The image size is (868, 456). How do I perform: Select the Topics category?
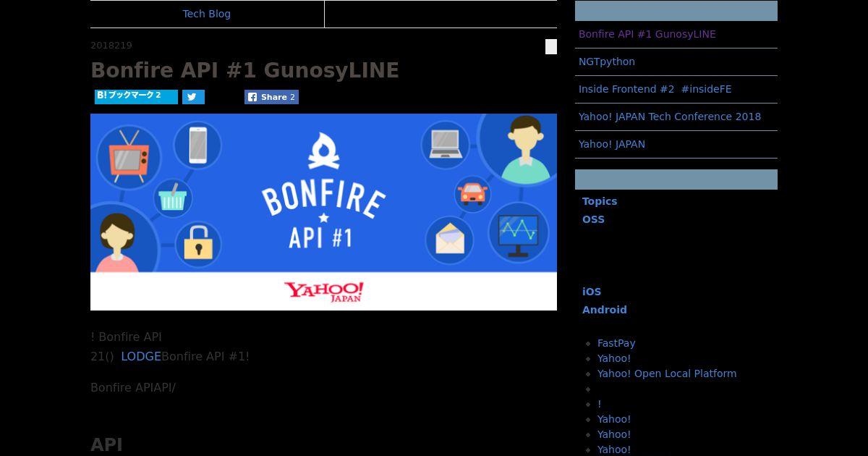tap(600, 201)
